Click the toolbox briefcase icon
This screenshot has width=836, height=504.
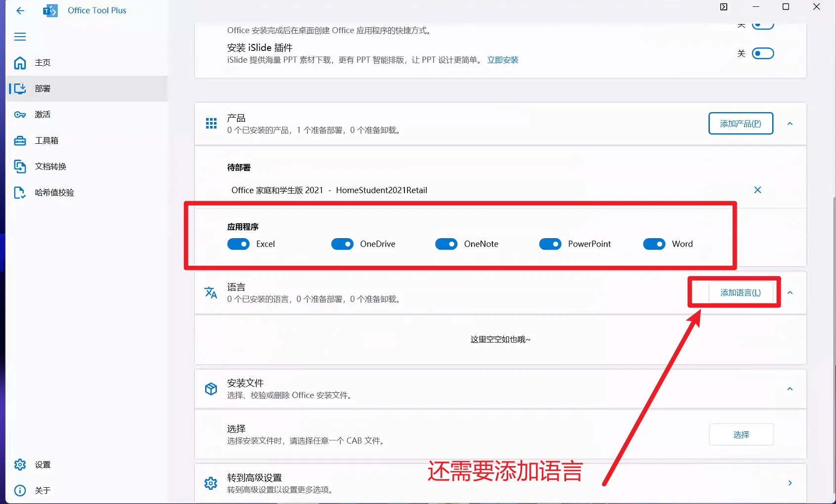pos(20,141)
